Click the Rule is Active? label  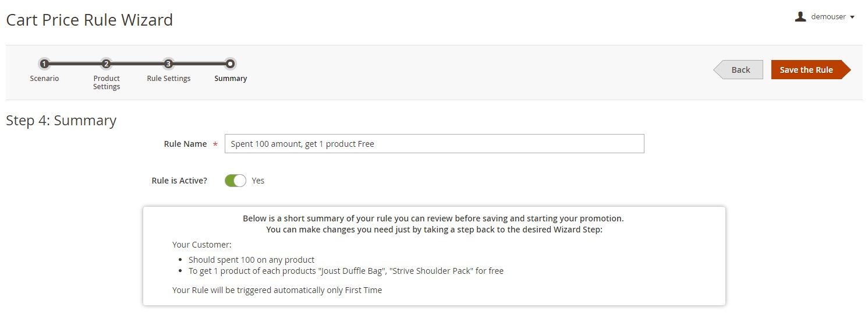pyautogui.click(x=179, y=181)
